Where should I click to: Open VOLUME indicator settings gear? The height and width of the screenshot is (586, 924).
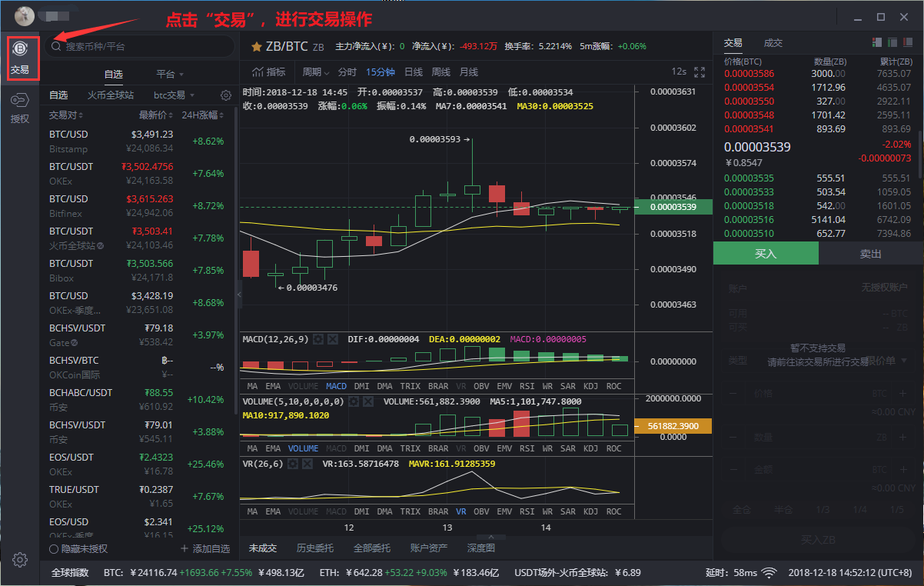point(354,401)
